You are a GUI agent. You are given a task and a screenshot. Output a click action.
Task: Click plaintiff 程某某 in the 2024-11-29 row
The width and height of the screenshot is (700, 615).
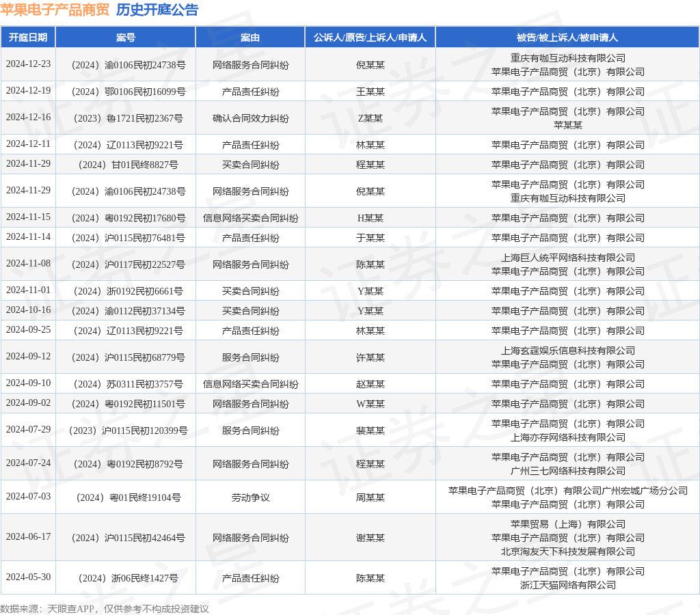coord(370,165)
